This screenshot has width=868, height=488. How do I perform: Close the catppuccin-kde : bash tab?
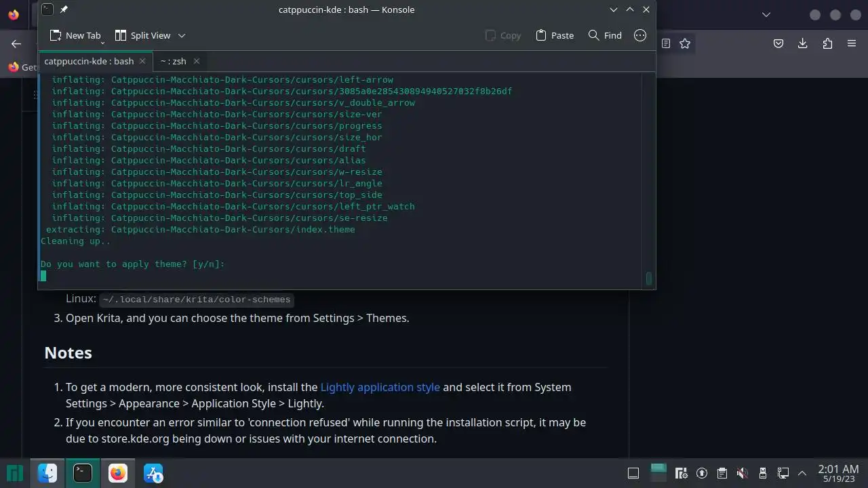(x=142, y=61)
